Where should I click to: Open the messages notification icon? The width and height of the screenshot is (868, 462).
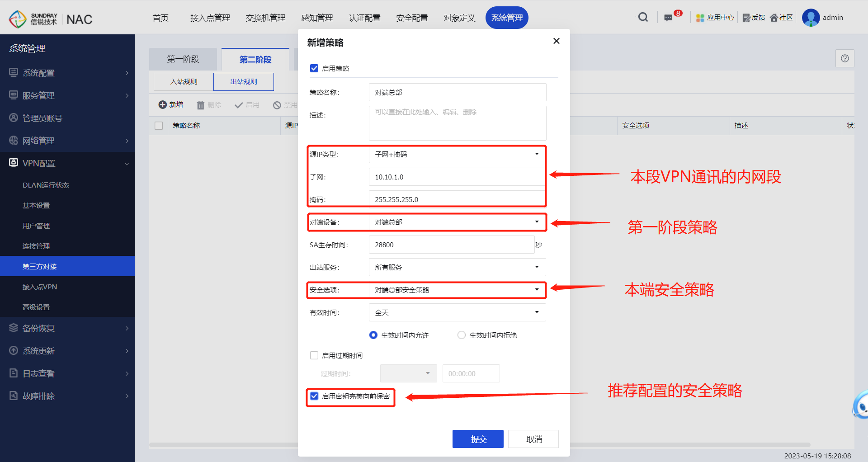coord(668,18)
